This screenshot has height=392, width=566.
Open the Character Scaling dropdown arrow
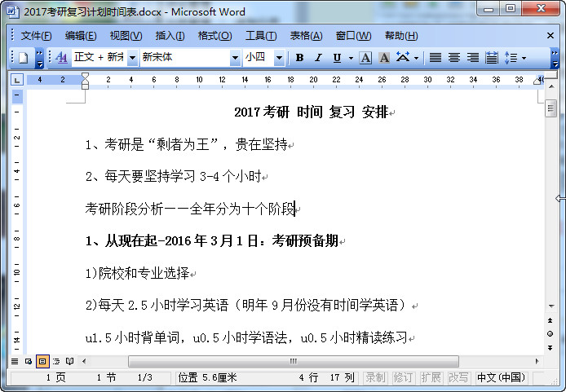pyautogui.click(x=416, y=58)
